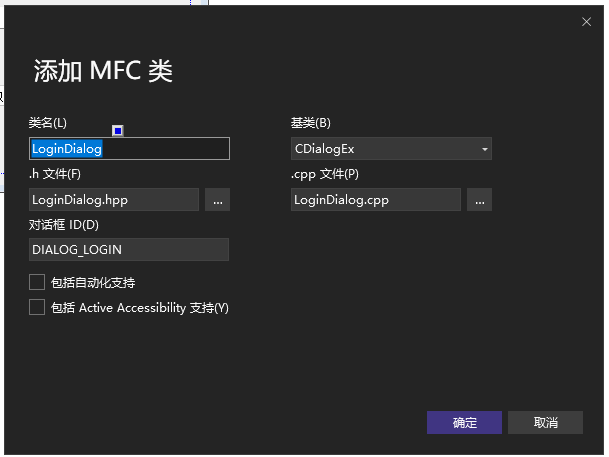Click the DIALOG_LOGIN dialog ID field
The height and width of the screenshot is (457, 609).
pos(129,250)
